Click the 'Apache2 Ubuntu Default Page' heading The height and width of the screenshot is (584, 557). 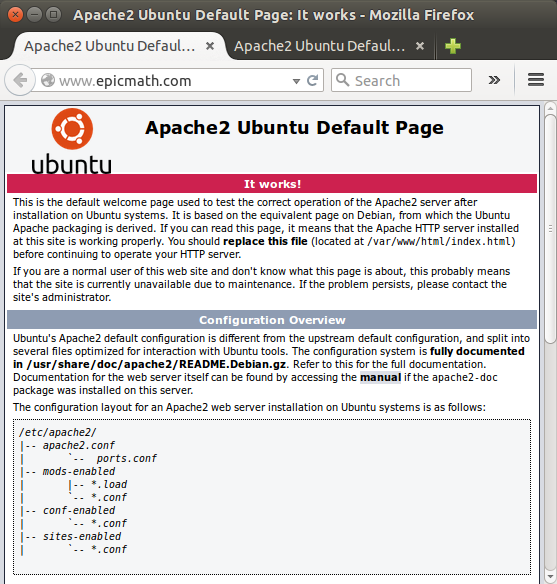[294, 128]
